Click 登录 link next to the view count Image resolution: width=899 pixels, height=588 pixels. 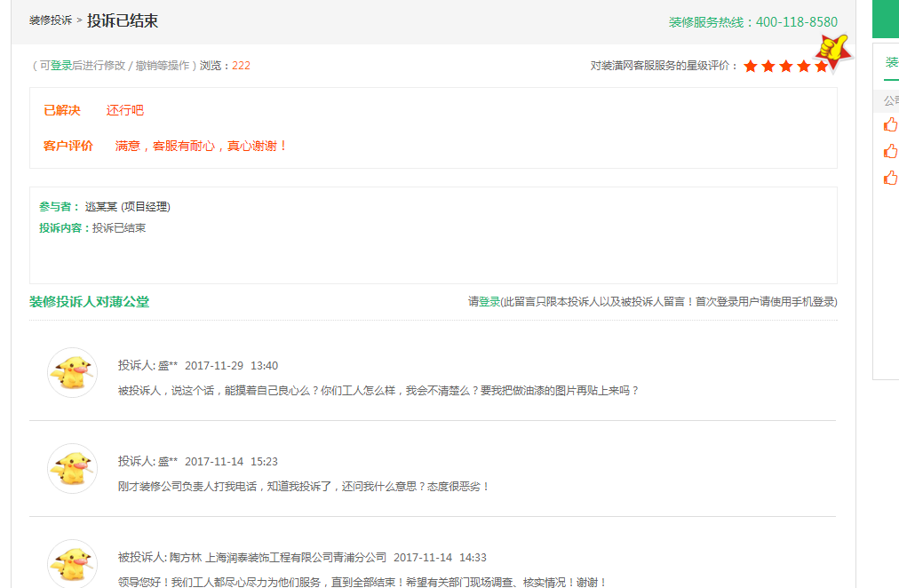tap(61, 66)
